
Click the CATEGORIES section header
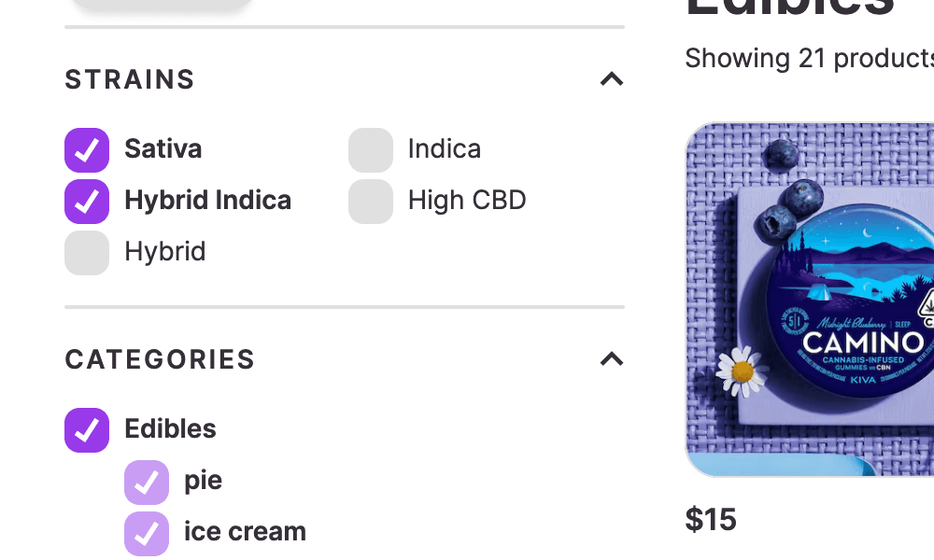(160, 359)
